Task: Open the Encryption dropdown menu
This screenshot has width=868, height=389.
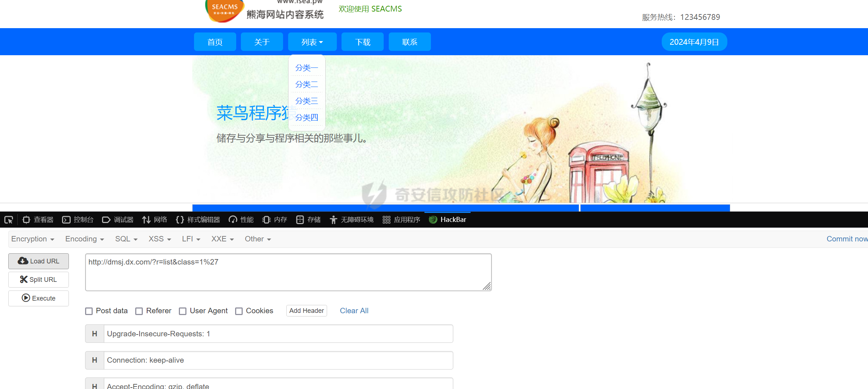Action: tap(33, 239)
